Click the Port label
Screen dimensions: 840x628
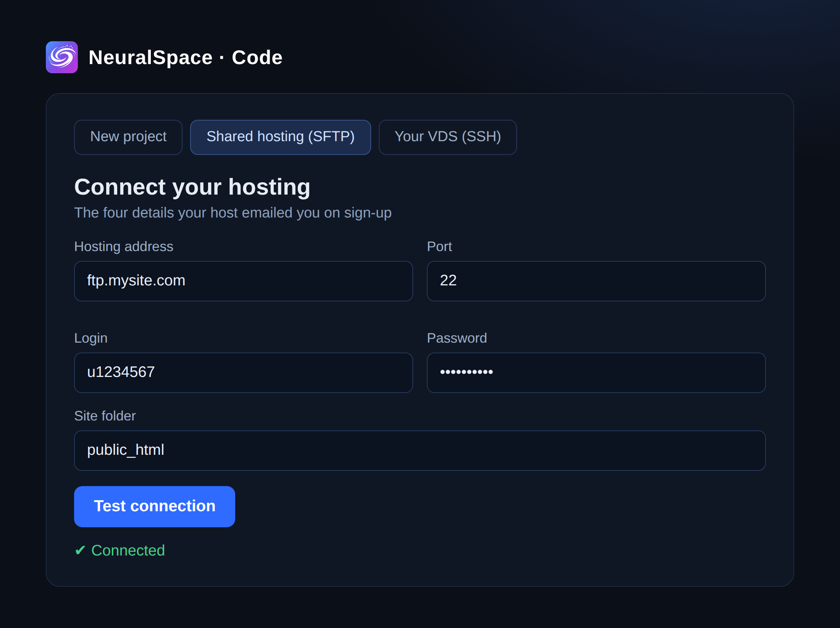[x=439, y=246]
